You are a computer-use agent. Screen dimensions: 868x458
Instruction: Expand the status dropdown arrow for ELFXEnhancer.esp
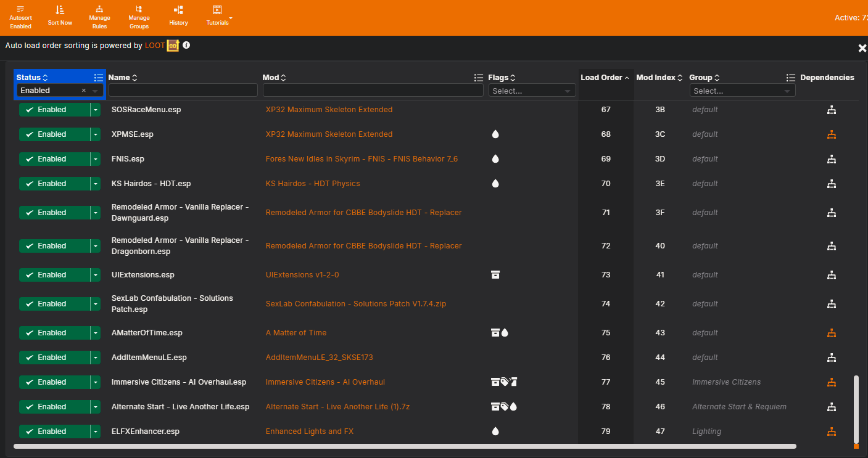(x=95, y=431)
